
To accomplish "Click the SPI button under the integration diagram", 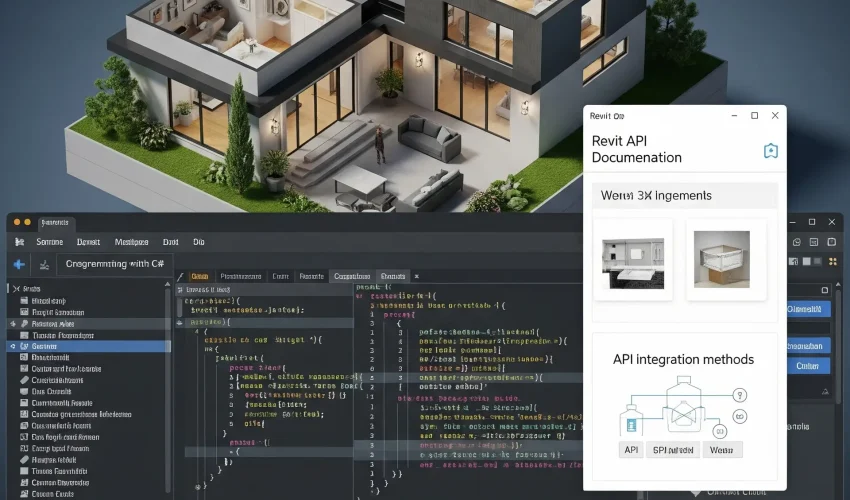I will coord(673,450).
